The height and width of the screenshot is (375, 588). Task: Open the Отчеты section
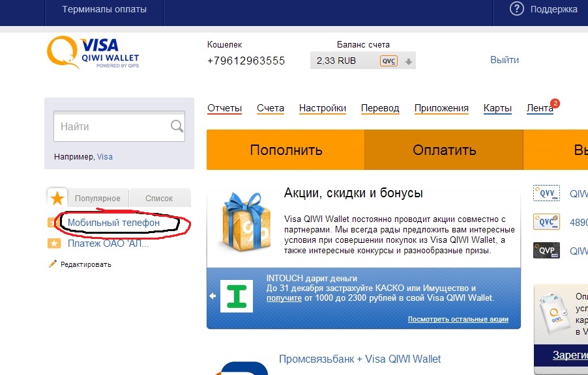(225, 108)
